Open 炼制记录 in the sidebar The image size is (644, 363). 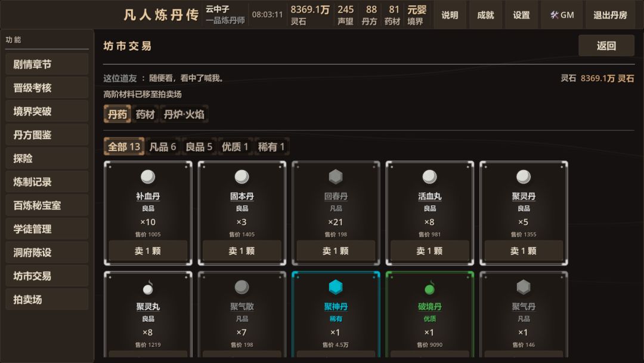click(47, 182)
